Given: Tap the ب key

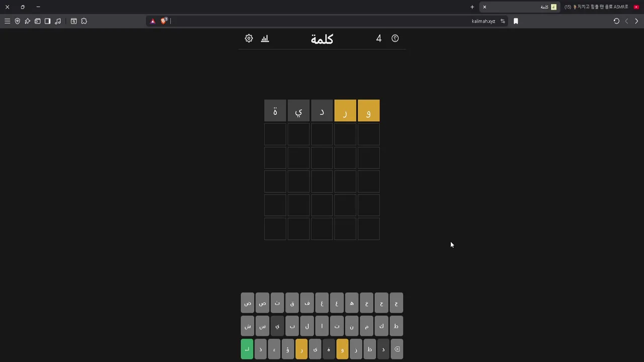Looking at the screenshot, I should coord(292,326).
